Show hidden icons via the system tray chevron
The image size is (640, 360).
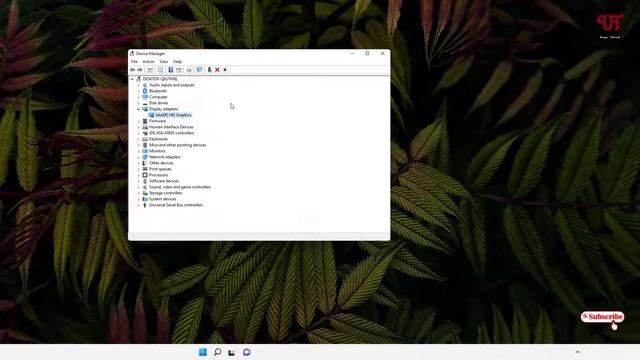[577, 352]
